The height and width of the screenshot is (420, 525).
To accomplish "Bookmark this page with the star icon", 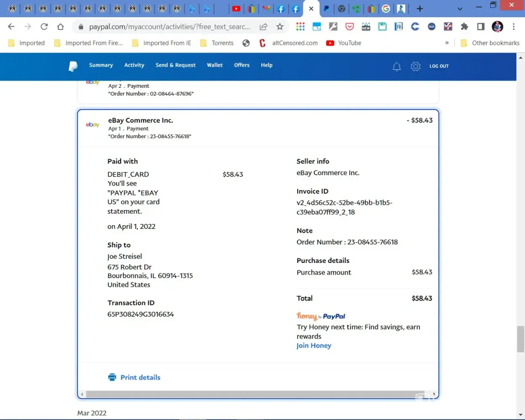I will tap(280, 27).
